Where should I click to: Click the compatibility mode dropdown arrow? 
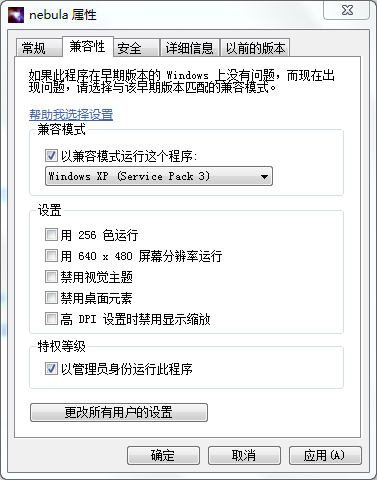point(264,176)
